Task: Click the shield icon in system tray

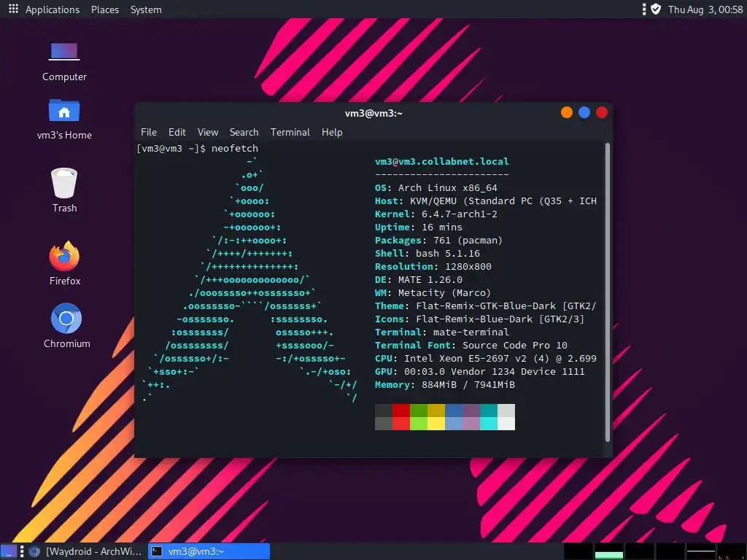Action: click(x=656, y=9)
